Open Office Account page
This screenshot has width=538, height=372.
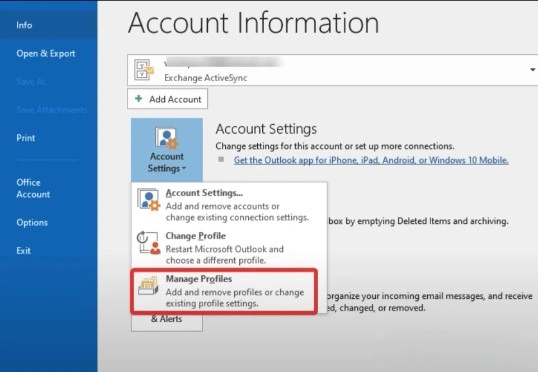point(33,188)
